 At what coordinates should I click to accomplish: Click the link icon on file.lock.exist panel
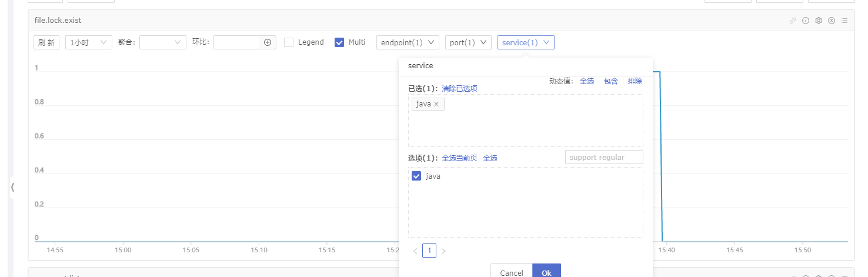(793, 21)
